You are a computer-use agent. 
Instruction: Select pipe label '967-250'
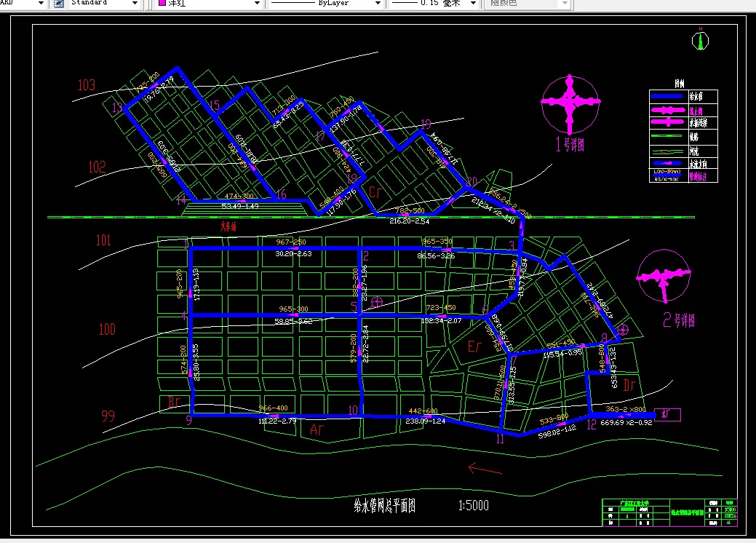(x=291, y=242)
